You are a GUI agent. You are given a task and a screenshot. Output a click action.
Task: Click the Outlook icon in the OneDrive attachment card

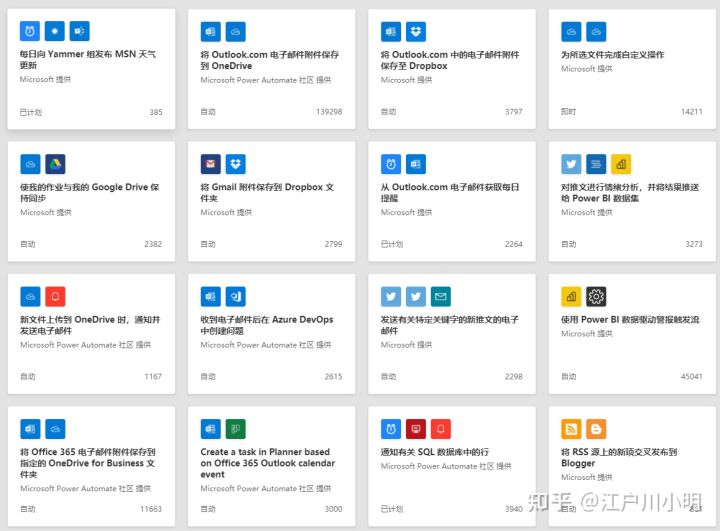(210, 32)
